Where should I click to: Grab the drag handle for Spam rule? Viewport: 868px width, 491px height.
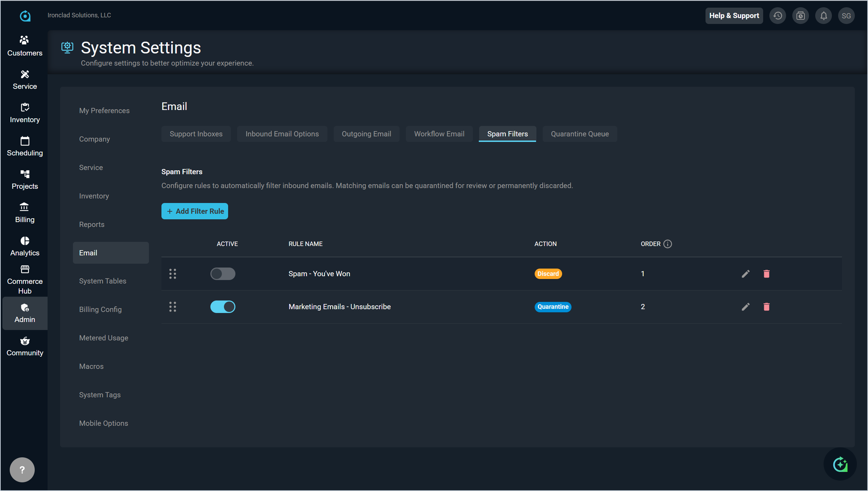[173, 274]
